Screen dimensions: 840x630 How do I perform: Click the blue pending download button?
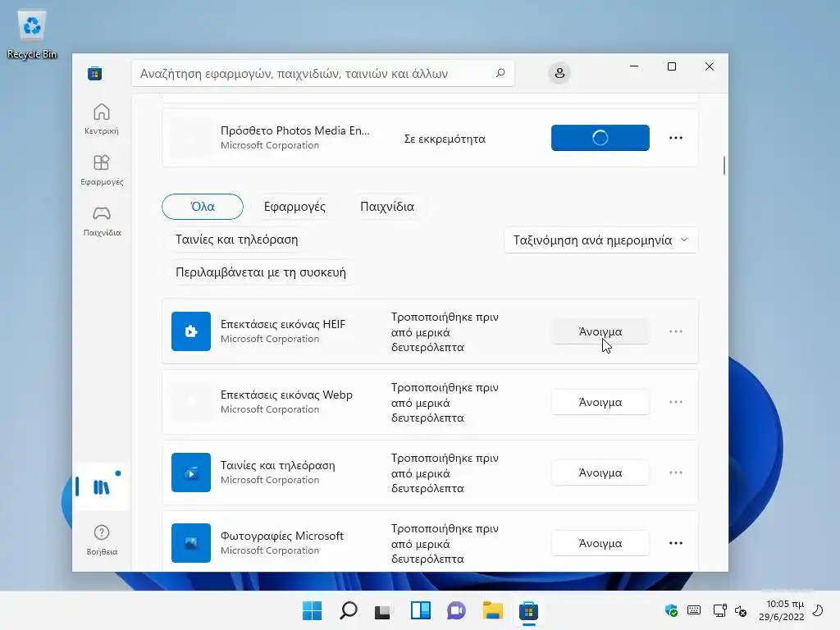pyautogui.click(x=600, y=138)
